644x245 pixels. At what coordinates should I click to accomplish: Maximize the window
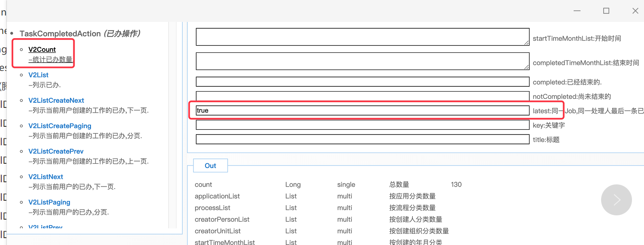coord(606,11)
